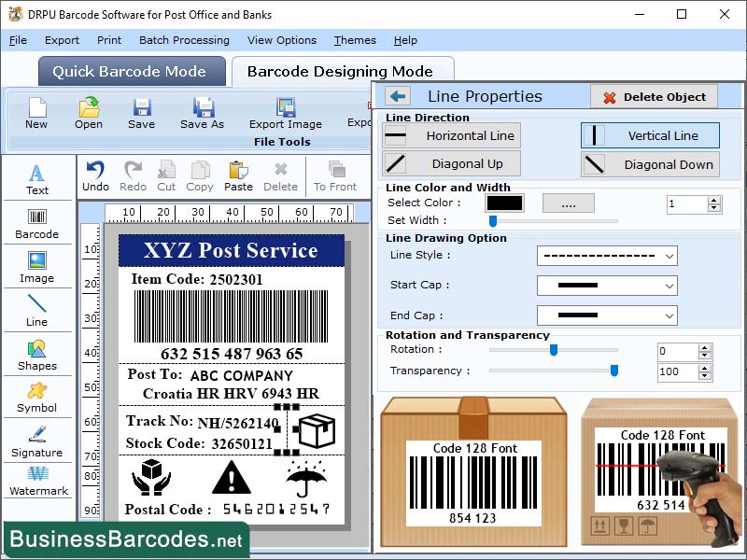Select the Shapes tool
Viewport: 747px width, 560px height.
tap(37, 356)
